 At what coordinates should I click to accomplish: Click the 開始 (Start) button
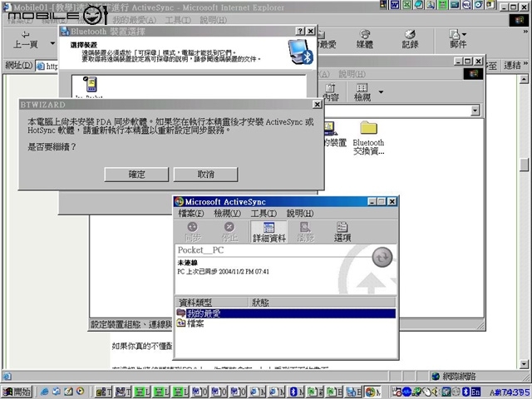pos(17,392)
